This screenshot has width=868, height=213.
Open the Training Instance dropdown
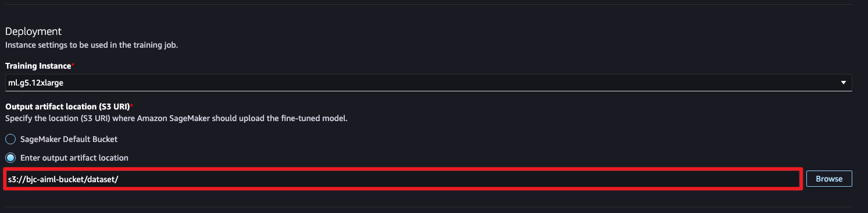coord(428,83)
